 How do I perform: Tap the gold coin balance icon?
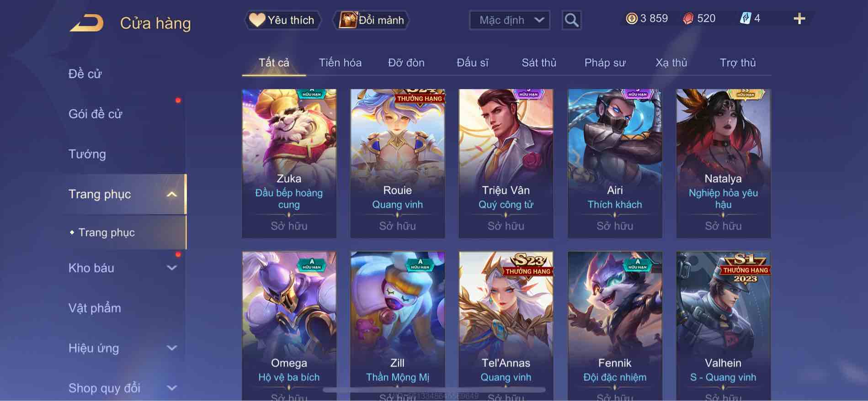click(631, 19)
